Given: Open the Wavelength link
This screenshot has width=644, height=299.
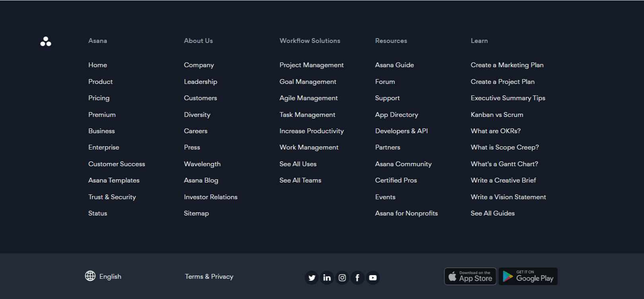Looking at the screenshot, I should coord(202,164).
